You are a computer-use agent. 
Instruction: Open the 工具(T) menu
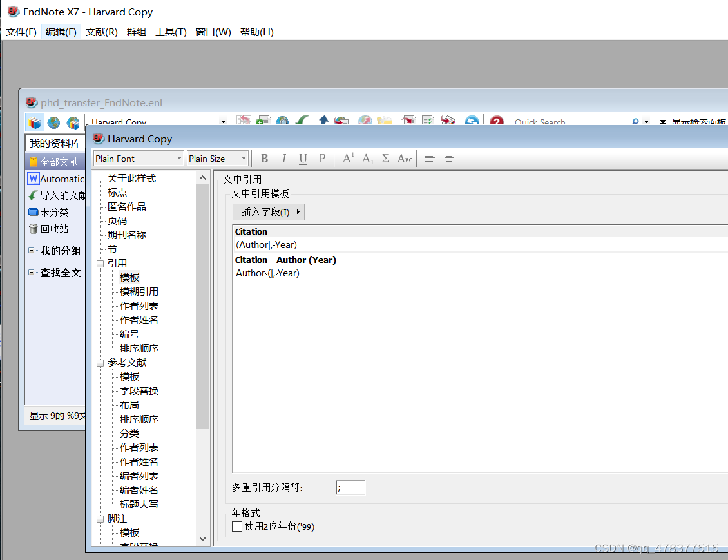click(x=171, y=32)
